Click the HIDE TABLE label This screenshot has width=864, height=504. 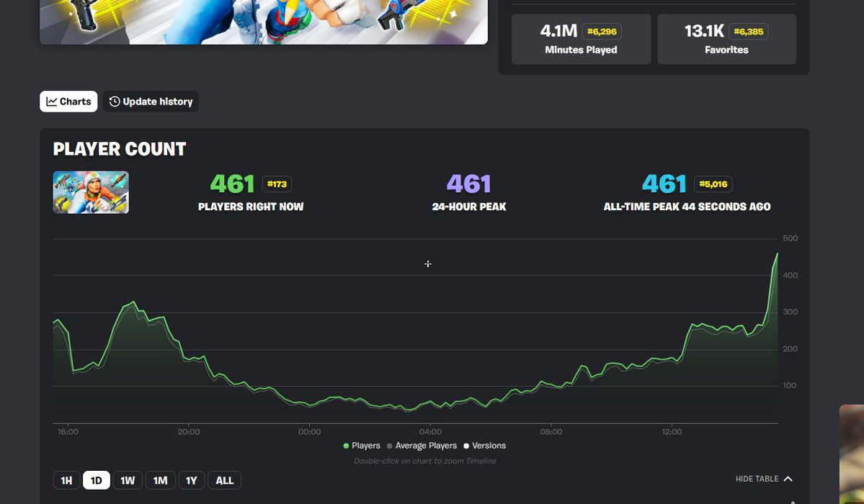coord(757,479)
